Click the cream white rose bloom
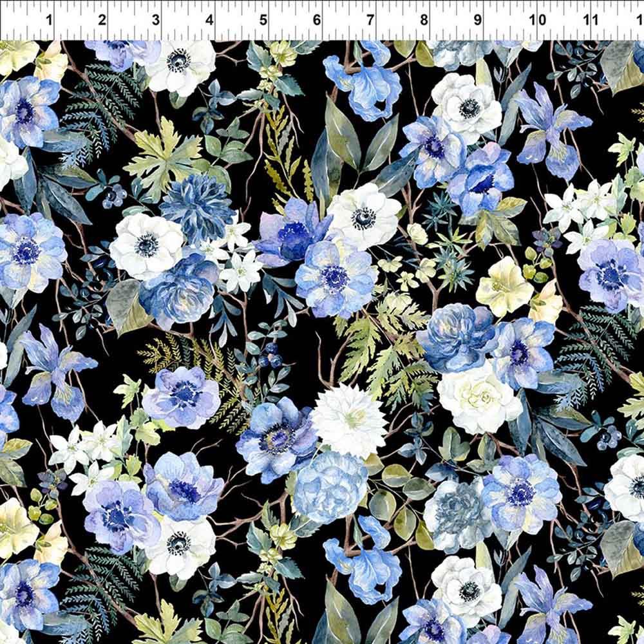Image resolution: width=644 pixels, height=644 pixels. [478, 396]
